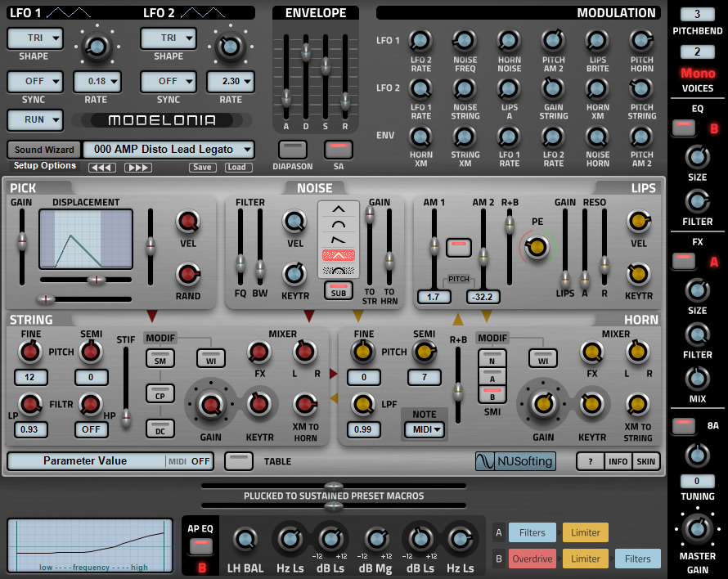This screenshot has height=579, width=728.
Task: Click the Pick RAND red knob
Action: coord(187,274)
